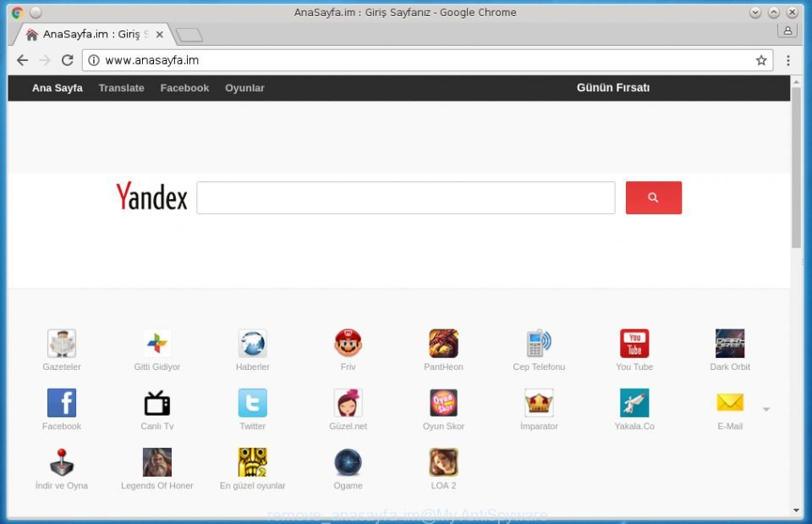Click the page vertical scrollbar thumb
Viewport: 812px width, 524px height.
click(796, 168)
